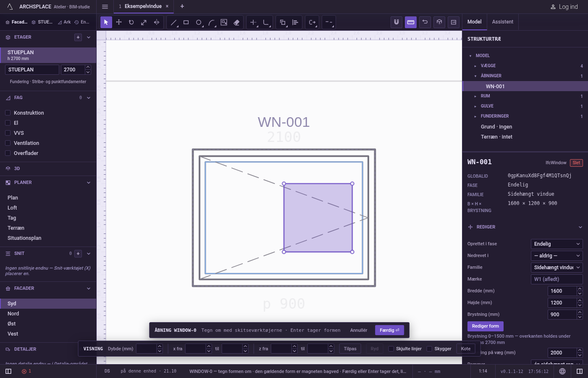Open the Familie dropdown
This screenshot has width=588, height=378.
pyautogui.click(x=557, y=268)
